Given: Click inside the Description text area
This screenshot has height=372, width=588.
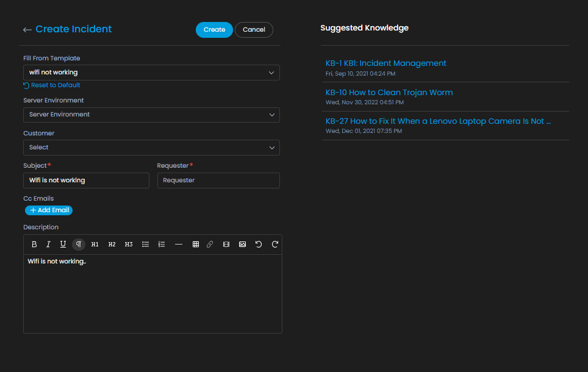Looking at the screenshot, I should 152,293.
